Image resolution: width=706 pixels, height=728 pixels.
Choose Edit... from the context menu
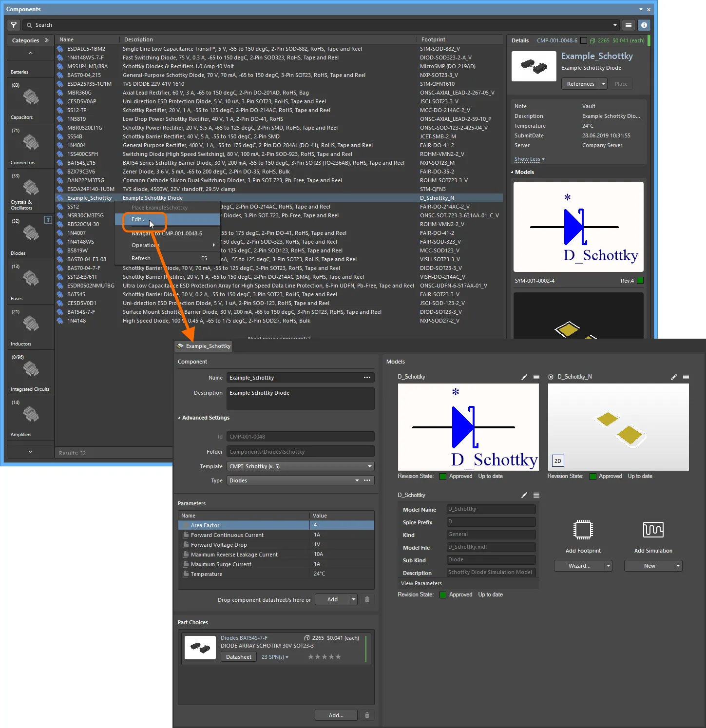click(138, 220)
